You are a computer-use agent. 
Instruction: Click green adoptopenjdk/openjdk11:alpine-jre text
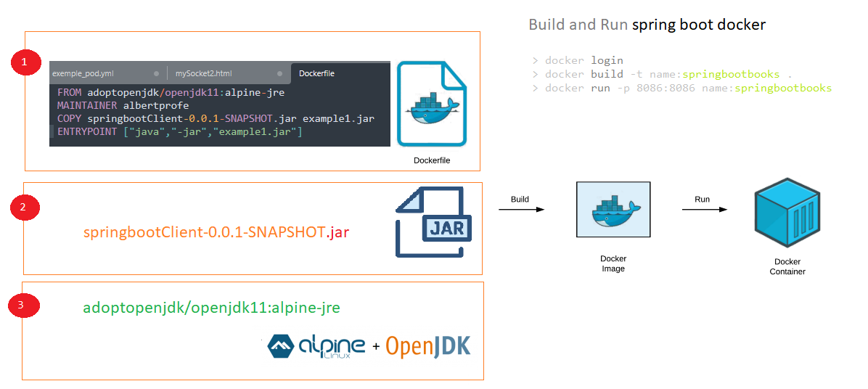coord(211,308)
